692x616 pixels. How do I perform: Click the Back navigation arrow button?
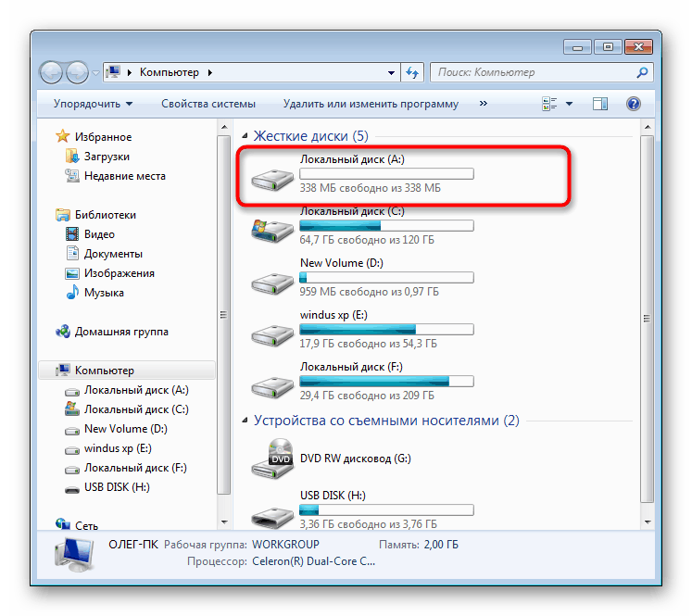(x=51, y=72)
